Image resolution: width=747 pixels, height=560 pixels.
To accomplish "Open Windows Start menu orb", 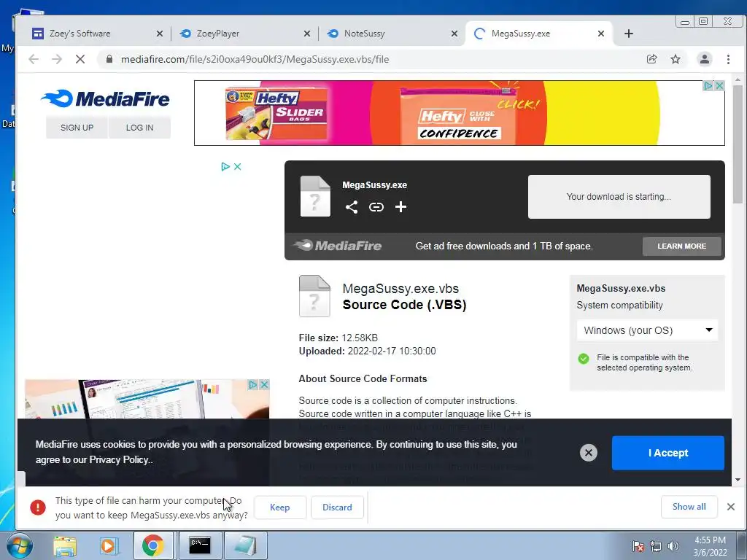I will click(x=19, y=545).
